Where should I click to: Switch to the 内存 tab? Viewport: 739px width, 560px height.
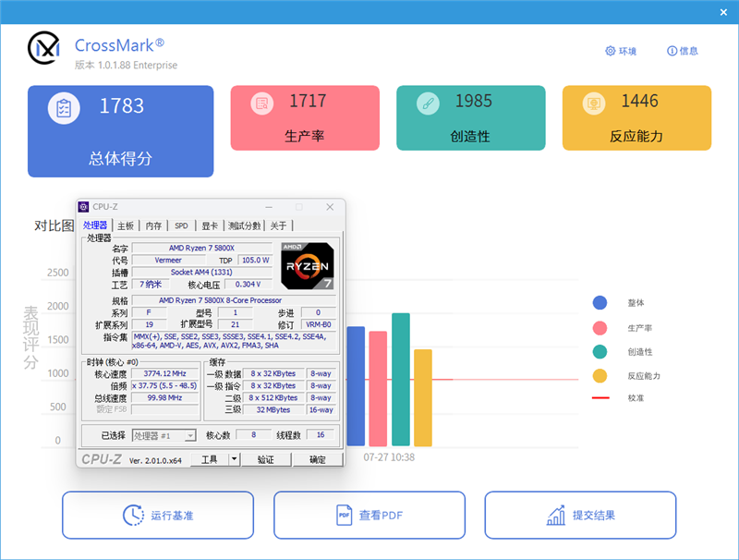[153, 225]
